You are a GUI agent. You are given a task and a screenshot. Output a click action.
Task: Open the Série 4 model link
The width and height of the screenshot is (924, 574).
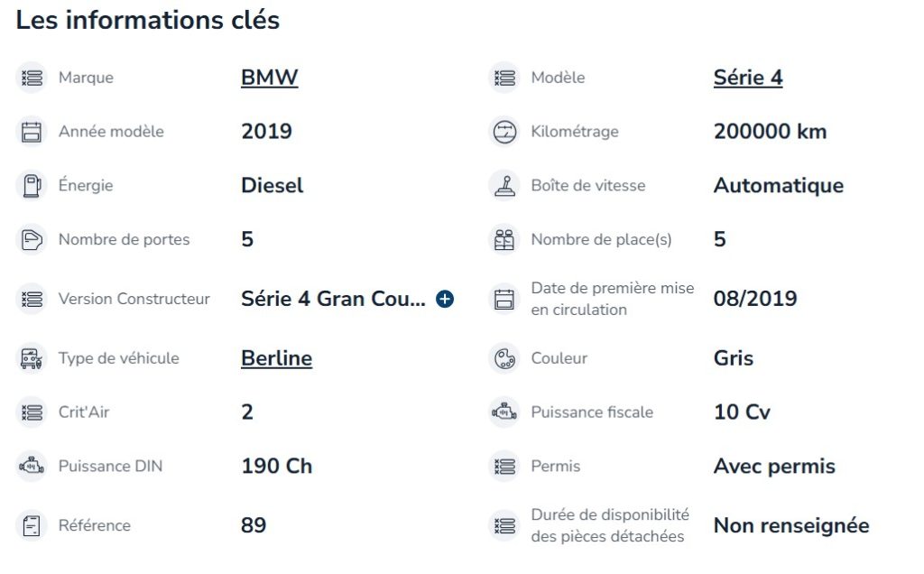[747, 78]
